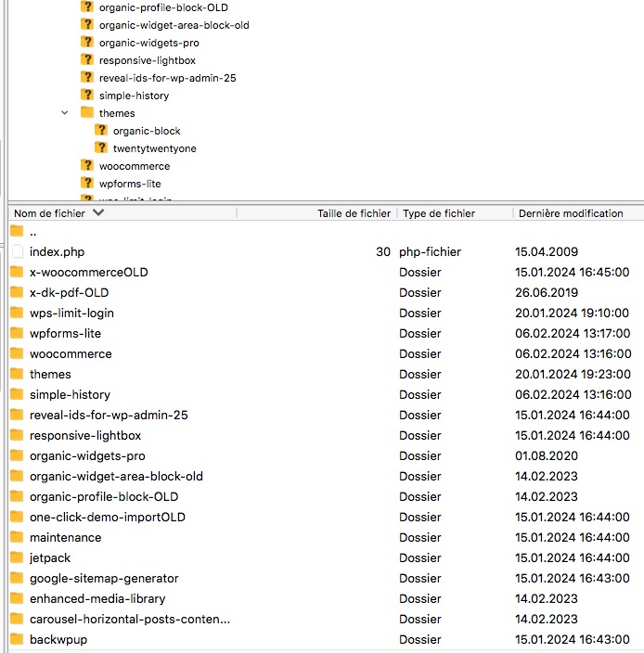The height and width of the screenshot is (653, 644).
Task: Select organic-widgets-pro question icon in tree
Action: point(87,42)
